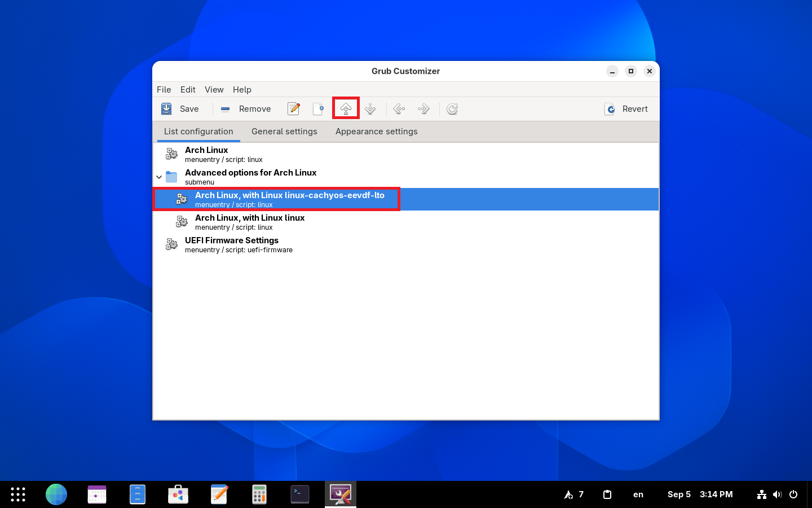Switch to the General settings tab
The image size is (812, 508).
point(284,132)
